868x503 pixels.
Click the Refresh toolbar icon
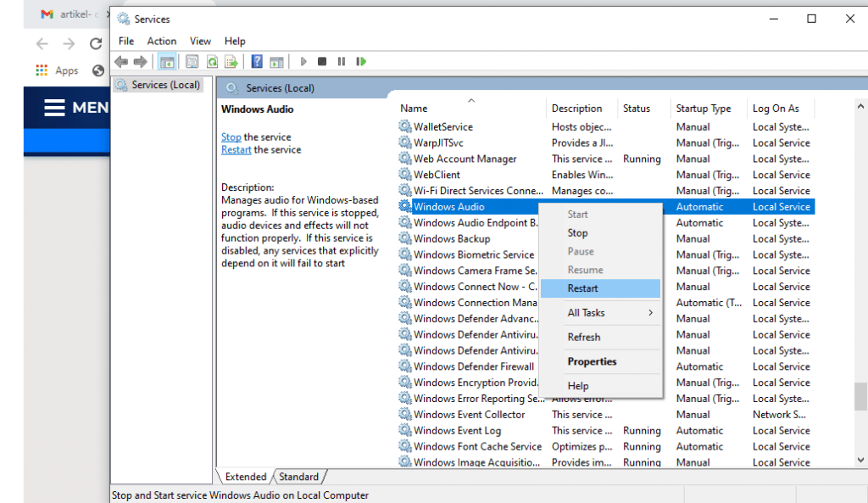coord(211,60)
